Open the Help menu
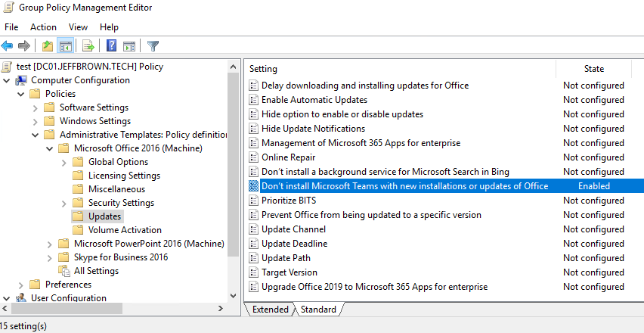The width and height of the screenshot is (644, 333). 109,27
